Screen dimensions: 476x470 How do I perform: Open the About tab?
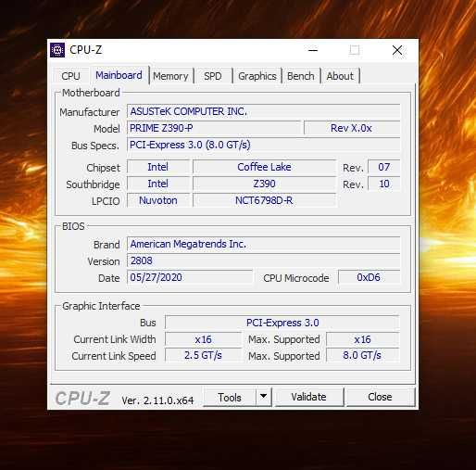click(340, 76)
